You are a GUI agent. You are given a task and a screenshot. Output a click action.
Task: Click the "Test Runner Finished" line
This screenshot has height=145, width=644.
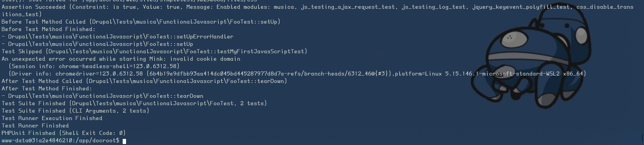point(35,126)
